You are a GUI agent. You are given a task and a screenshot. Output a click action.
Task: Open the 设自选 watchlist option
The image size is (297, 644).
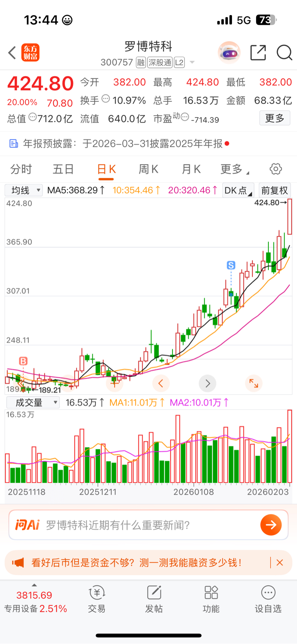[x=268, y=599]
